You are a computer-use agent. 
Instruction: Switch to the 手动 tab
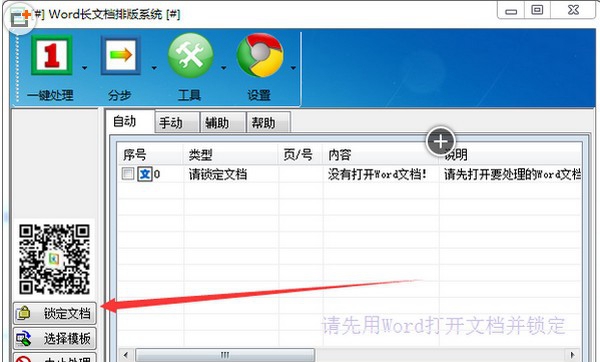click(177, 123)
